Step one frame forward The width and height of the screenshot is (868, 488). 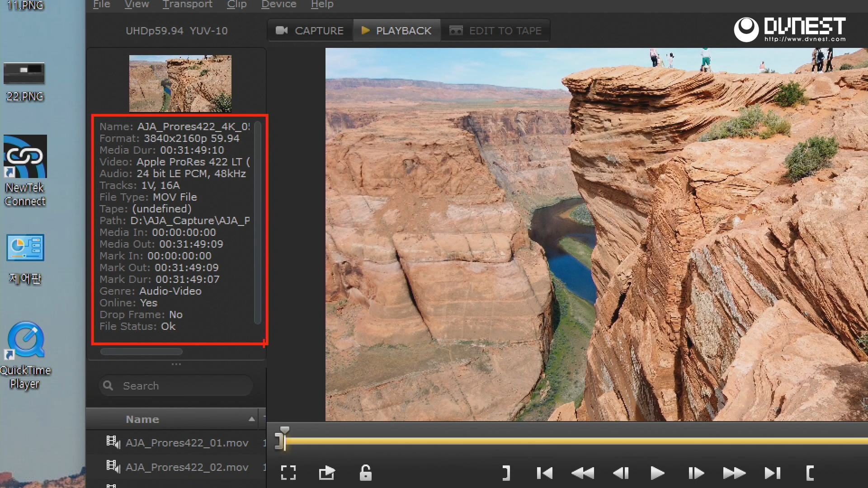point(696,473)
